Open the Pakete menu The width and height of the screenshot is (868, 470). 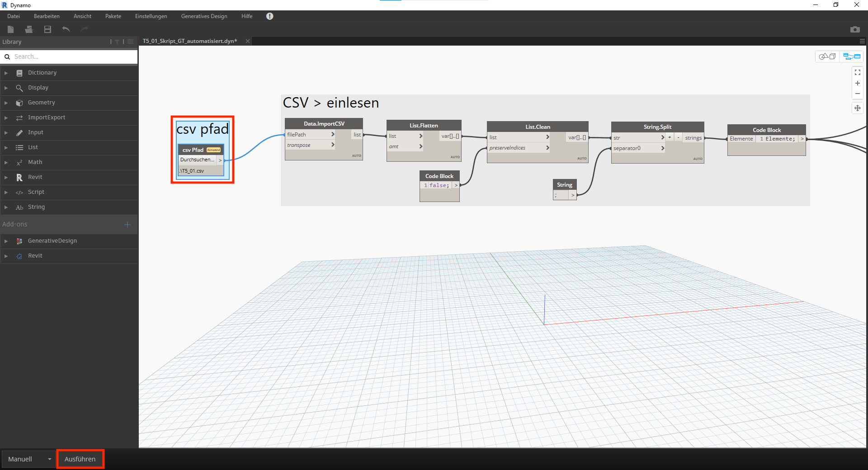(113, 16)
